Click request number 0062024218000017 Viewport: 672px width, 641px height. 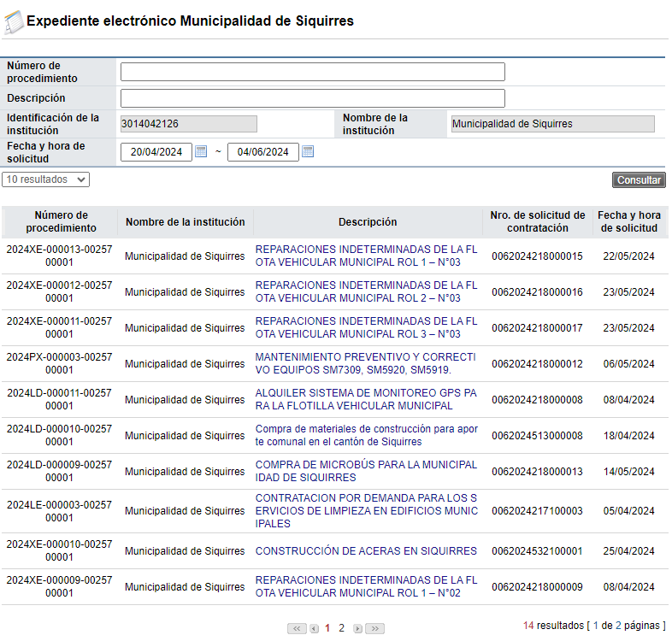click(x=537, y=328)
